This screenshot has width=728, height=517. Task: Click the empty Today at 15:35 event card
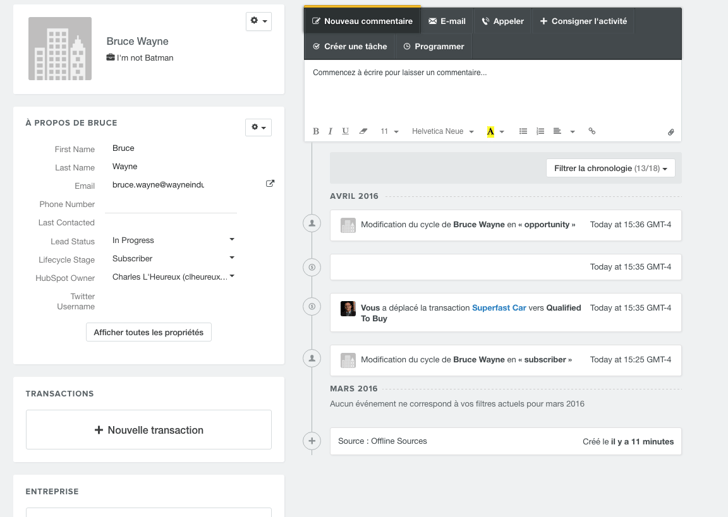pyautogui.click(x=506, y=267)
